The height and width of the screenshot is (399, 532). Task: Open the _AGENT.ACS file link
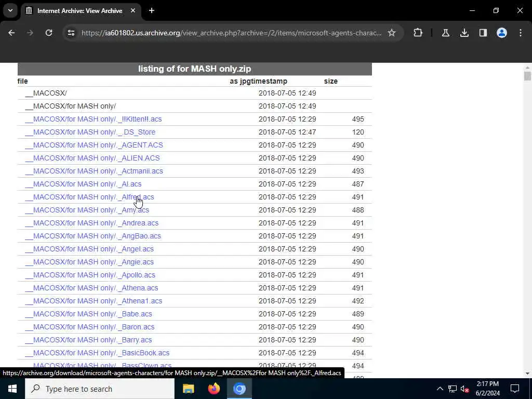[94, 145]
